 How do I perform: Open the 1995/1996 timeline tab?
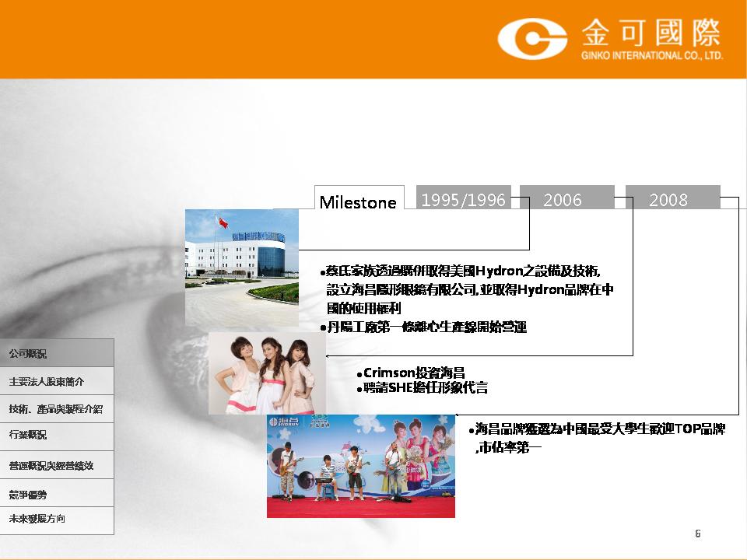tap(464, 197)
